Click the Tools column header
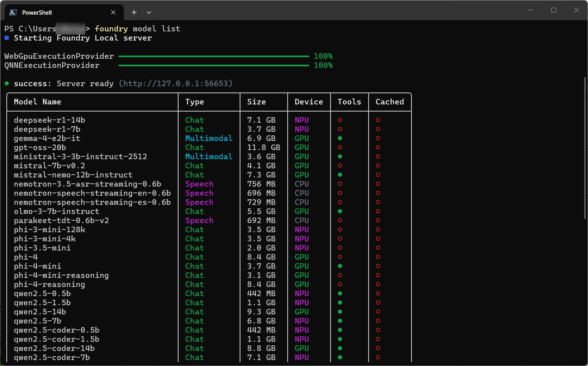Screen dimensions: 588x366 [x=349, y=102]
